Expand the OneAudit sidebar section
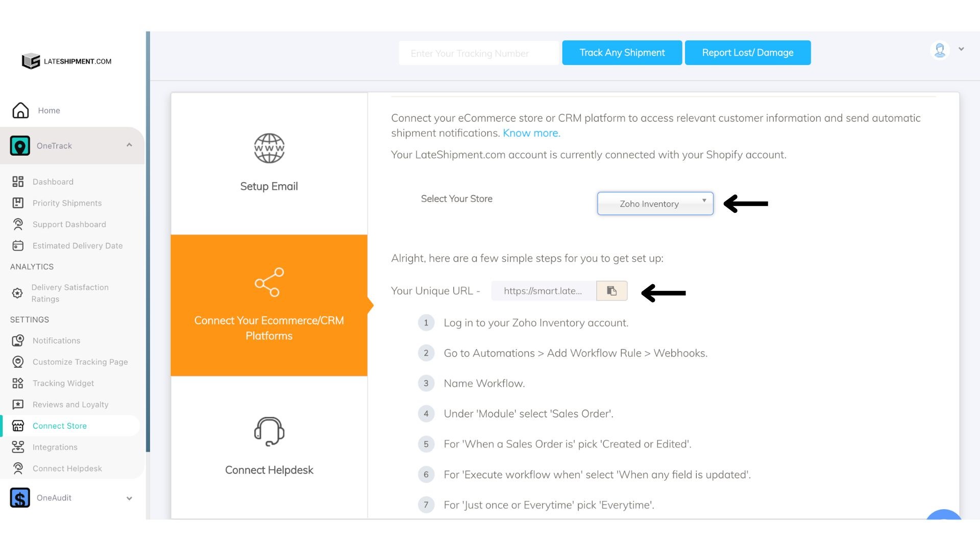Image resolution: width=980 pixels, height=551 pixels. tap(129, 498)
